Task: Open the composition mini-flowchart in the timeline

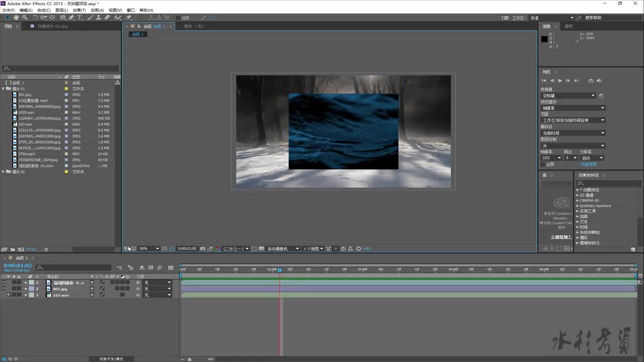Action: (x=119, y=267)
